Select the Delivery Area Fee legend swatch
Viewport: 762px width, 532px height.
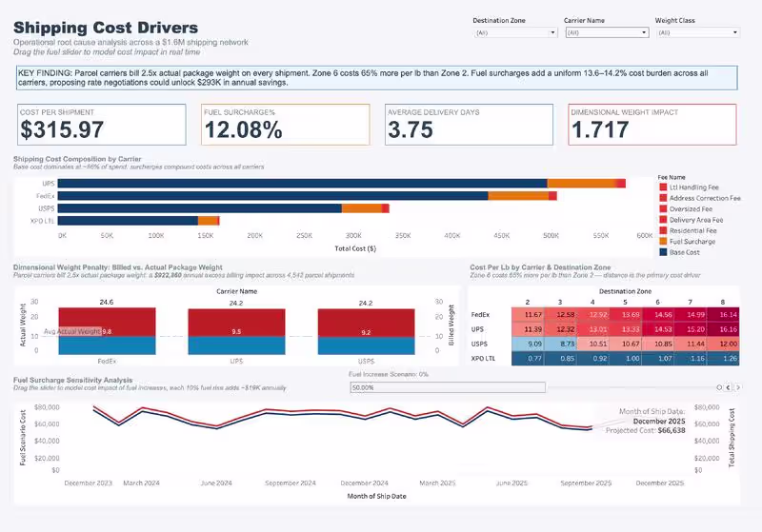(x=663, y=220)
